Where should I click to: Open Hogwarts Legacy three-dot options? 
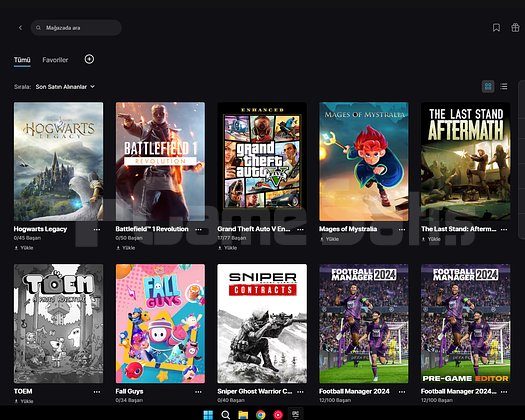pos(97,229)
